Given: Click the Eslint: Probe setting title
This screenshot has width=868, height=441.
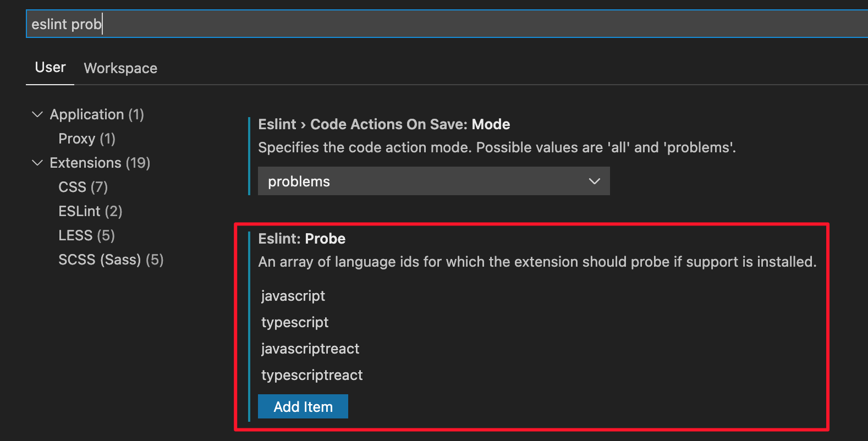Looking at the screenshot, I should [x=302, y=239].
